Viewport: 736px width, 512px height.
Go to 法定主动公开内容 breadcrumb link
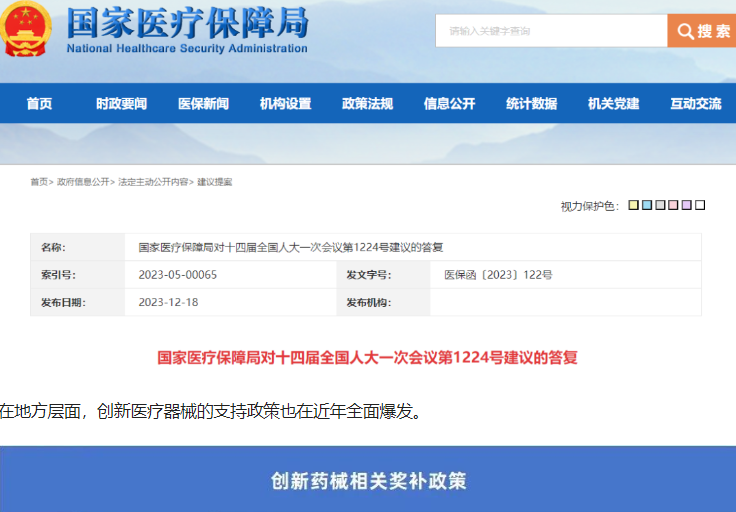point(153,182)
